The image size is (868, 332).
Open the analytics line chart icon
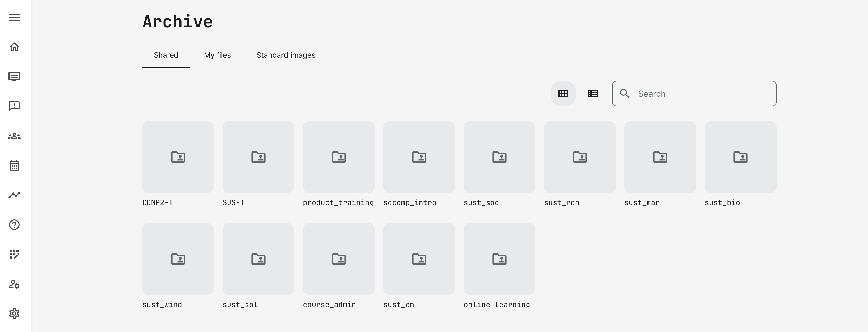point(14,195)
